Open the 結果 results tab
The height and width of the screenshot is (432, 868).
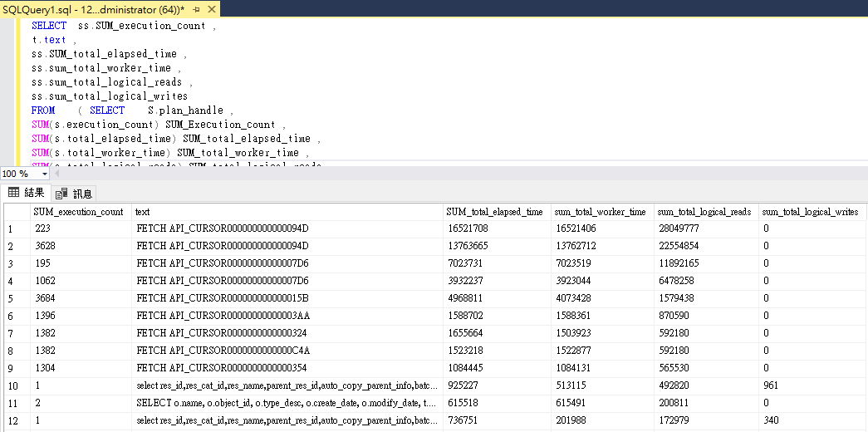coord(27,193)
